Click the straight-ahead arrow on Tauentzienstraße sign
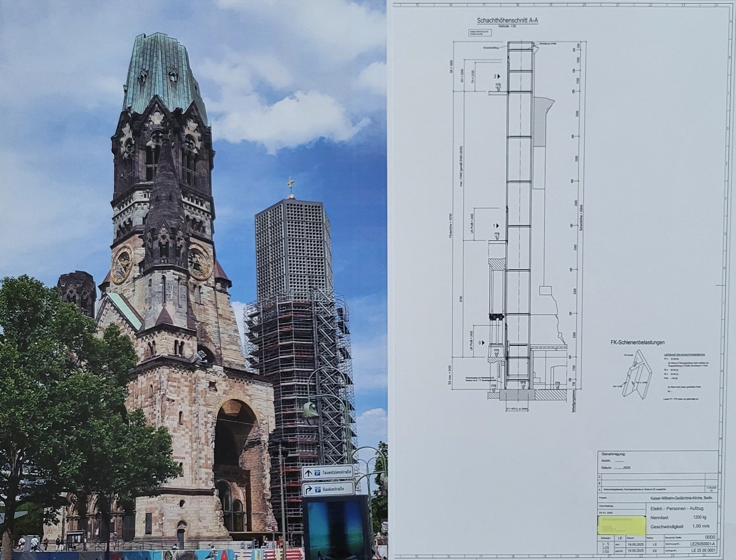 click(309, 473)
